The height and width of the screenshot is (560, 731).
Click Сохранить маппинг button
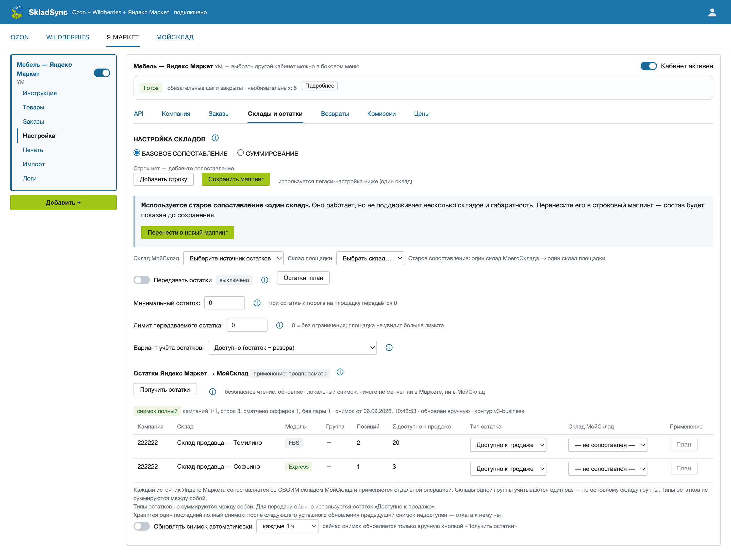point(236,179)
